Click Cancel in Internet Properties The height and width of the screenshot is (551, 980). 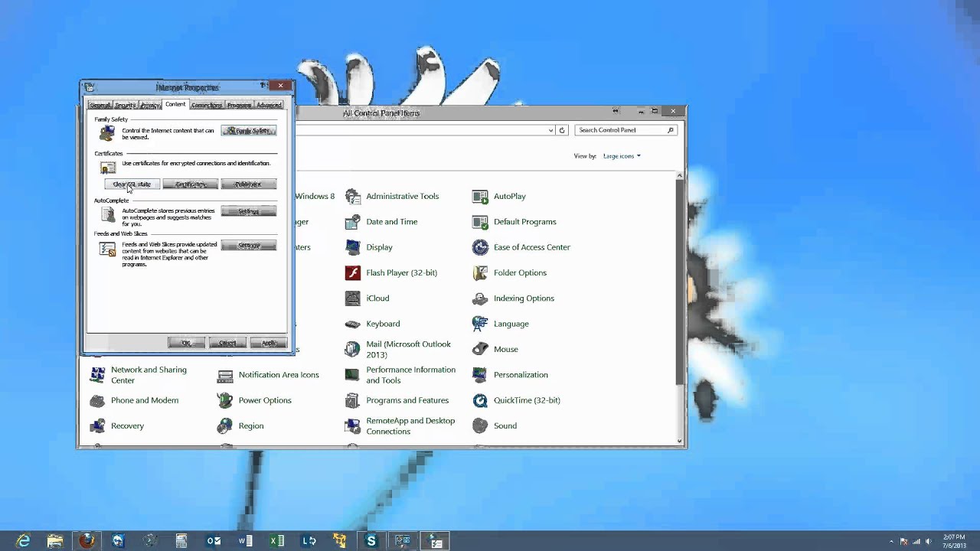point(227,343)
